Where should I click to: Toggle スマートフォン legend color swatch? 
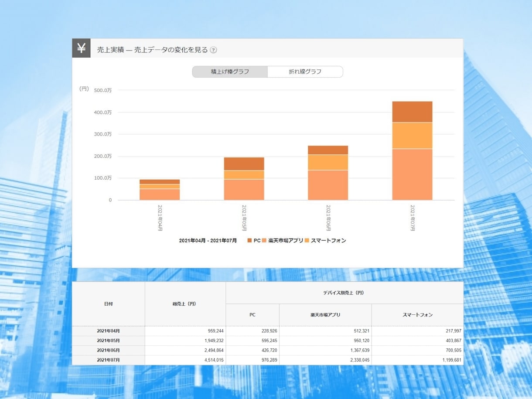[x=307, y=240]
